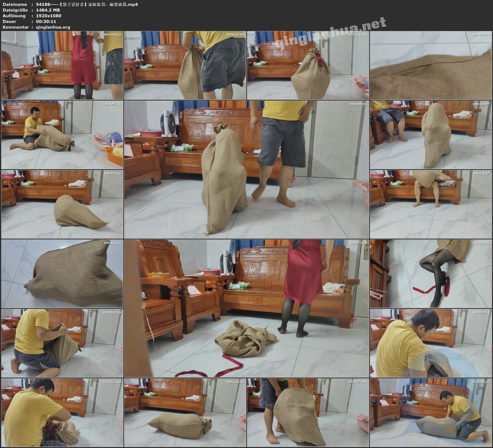493x448 pixels.
Task: Select the thumbnail at 00:12:42
Action: (x=62, y=204)
